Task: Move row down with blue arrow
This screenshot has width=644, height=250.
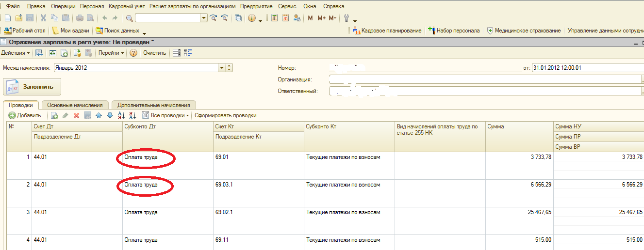Action: pyautogui.click(x=110, y=115)
